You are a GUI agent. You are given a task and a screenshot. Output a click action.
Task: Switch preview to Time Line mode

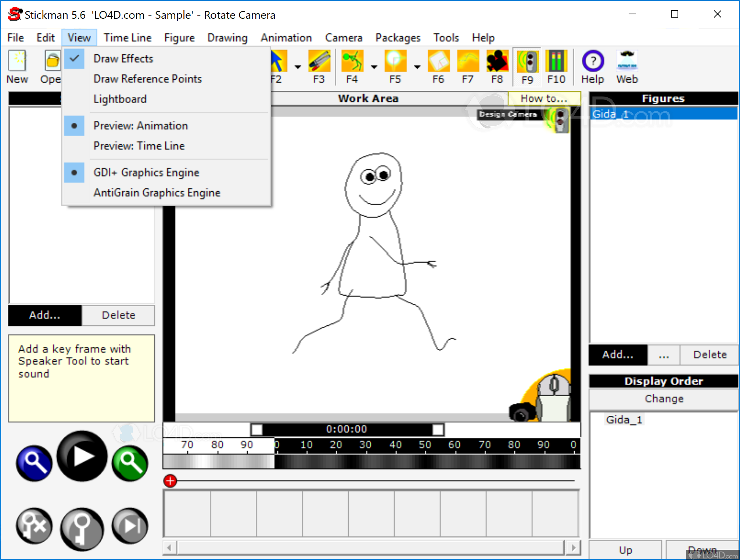pyautogui.click(x=139, y=145)
